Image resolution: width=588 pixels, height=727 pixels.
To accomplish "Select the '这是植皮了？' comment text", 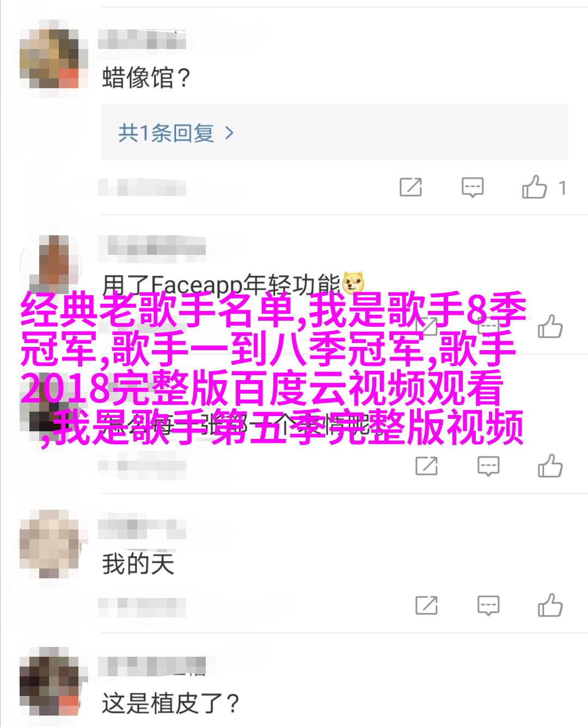I will 171,704.
